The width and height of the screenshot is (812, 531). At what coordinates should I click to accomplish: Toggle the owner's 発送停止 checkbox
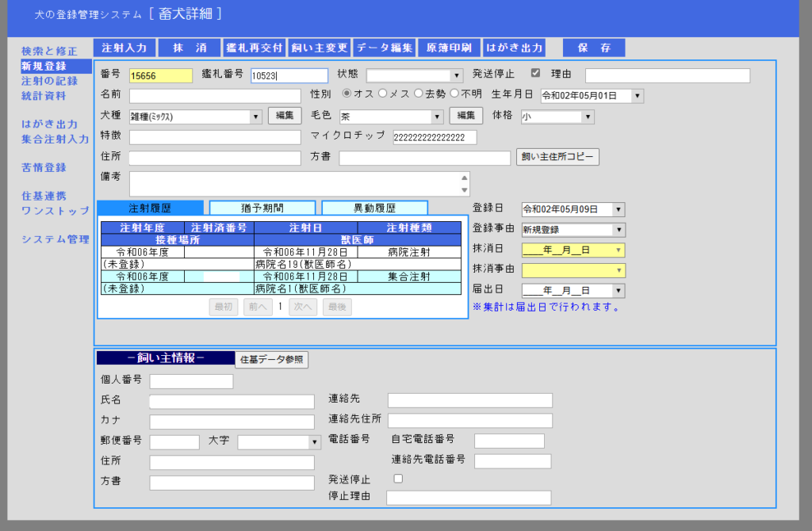click(398, 479)
